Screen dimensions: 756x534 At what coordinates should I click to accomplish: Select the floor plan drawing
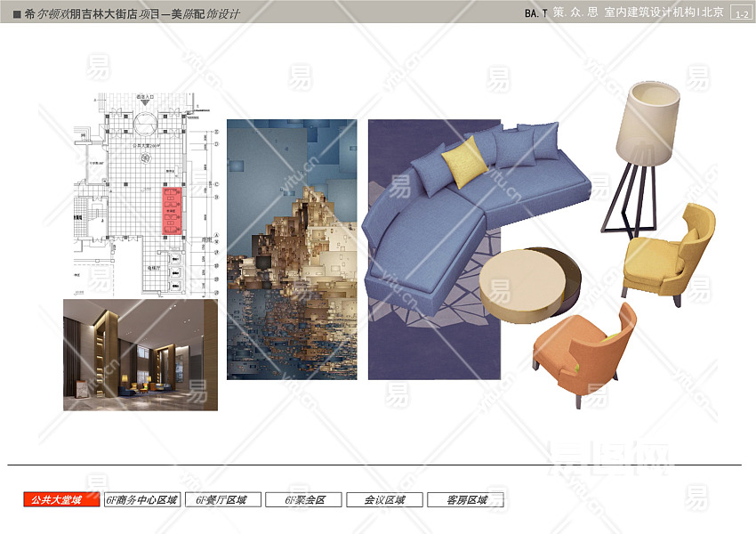coord(142,196)
